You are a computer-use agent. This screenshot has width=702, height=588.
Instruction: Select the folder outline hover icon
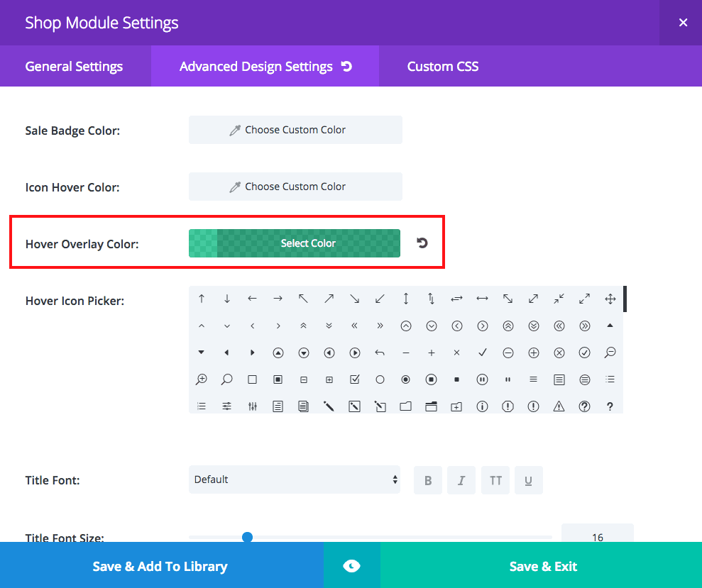click(406, 406)
